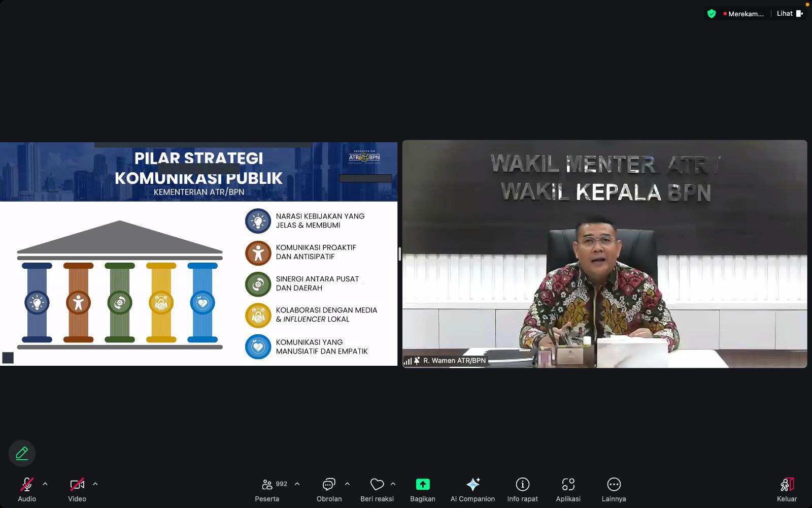Click the green encryption shield icon
This screenshot has height=508, width=812.
click(712, 14)
